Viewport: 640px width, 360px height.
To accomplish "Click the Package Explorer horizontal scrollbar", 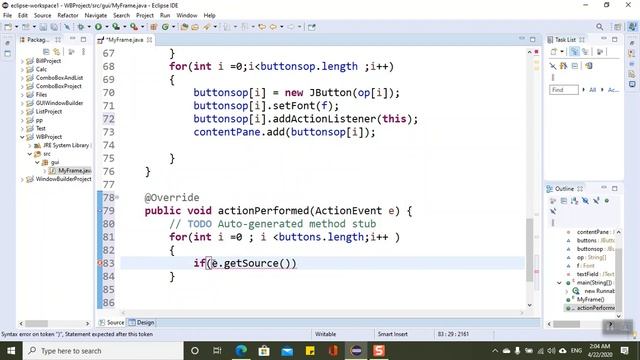I will (x=37, y=323).
